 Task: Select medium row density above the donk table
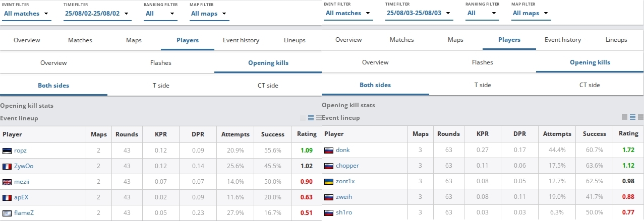click(x=632, y=117)
